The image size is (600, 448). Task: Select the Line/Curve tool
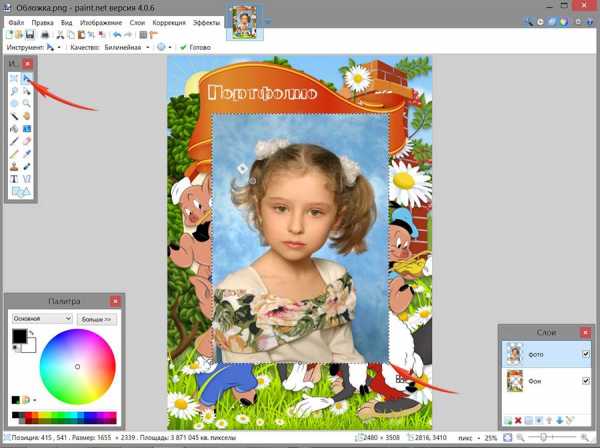[x=26, y=179]
